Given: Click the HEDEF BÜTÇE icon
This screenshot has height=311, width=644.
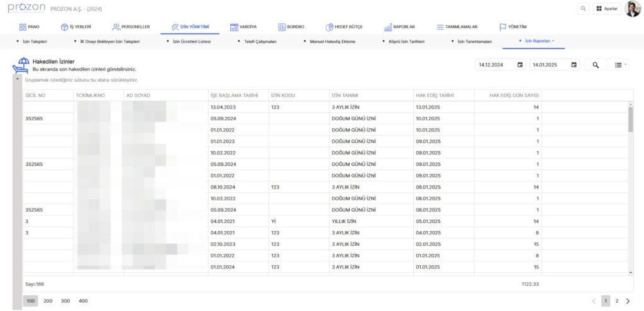Looking at the screenshot, I should [330, 27].
